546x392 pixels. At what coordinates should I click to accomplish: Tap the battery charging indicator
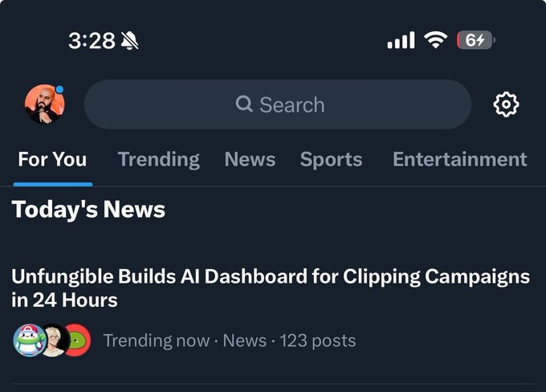pyautogui.click(x=475, y=40)
